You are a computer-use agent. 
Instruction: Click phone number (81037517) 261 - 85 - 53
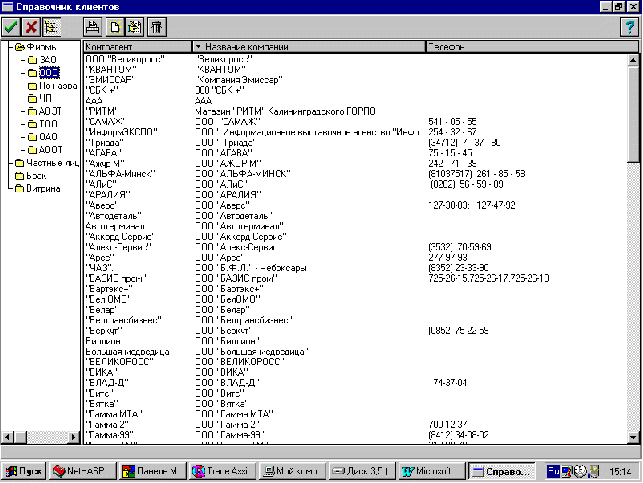tap(477, 173)
